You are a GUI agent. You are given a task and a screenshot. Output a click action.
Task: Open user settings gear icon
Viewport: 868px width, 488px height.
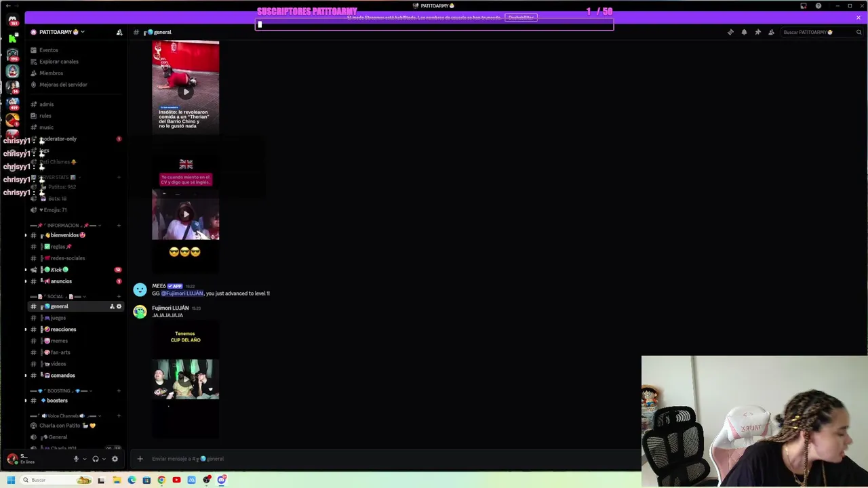pyautogui.click(x=115, y=459)
